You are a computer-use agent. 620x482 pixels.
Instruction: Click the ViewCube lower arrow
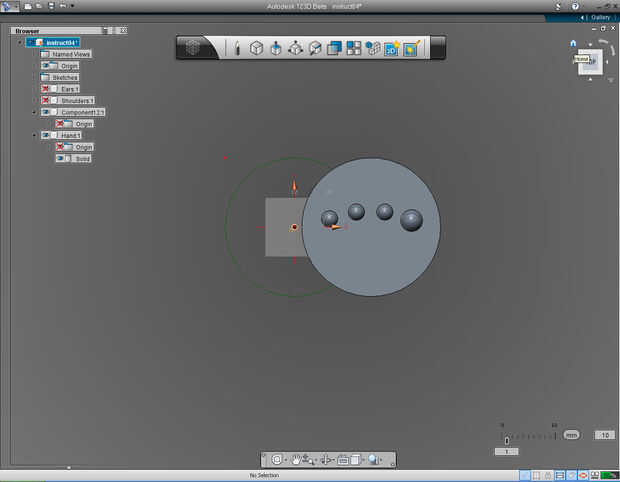[590, 79]
